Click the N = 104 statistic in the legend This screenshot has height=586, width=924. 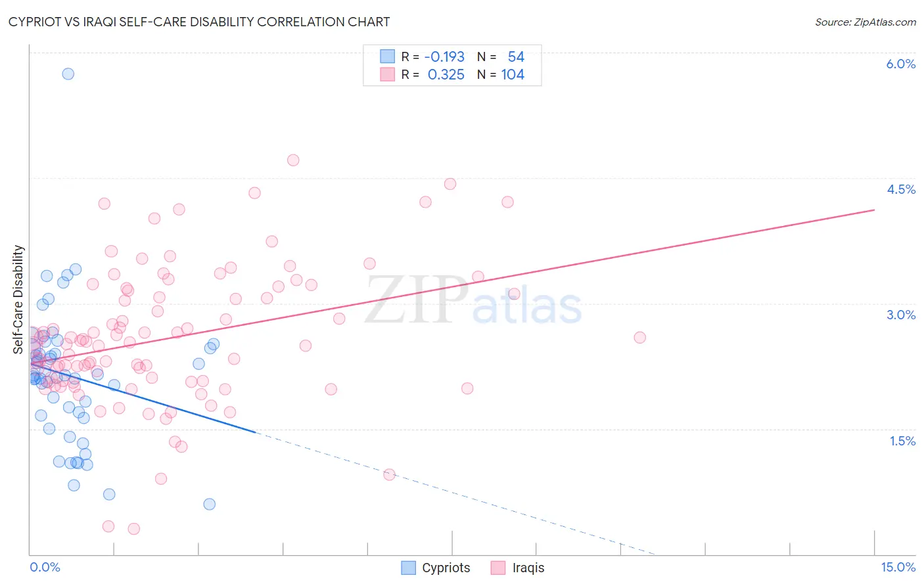point(501,74)
